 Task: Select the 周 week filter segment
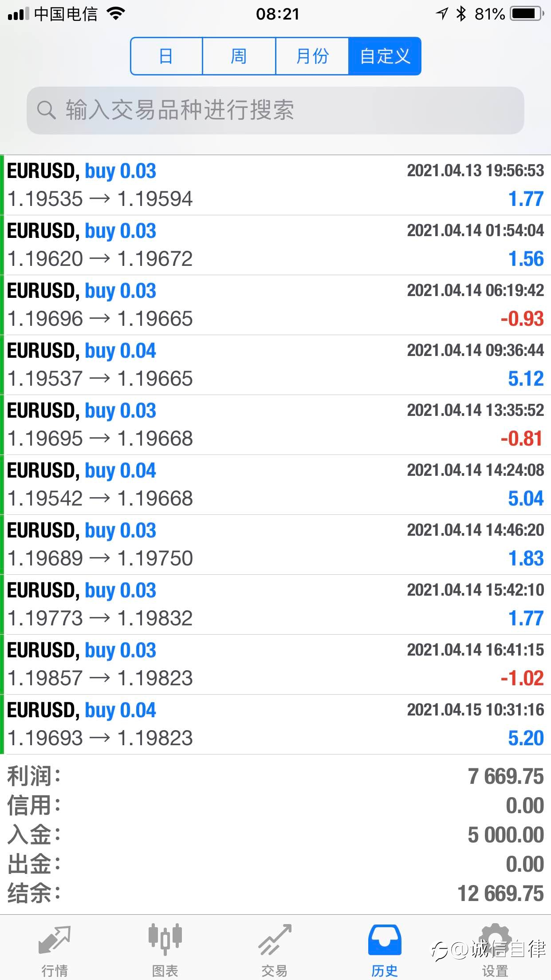click(x=239, y=56)
